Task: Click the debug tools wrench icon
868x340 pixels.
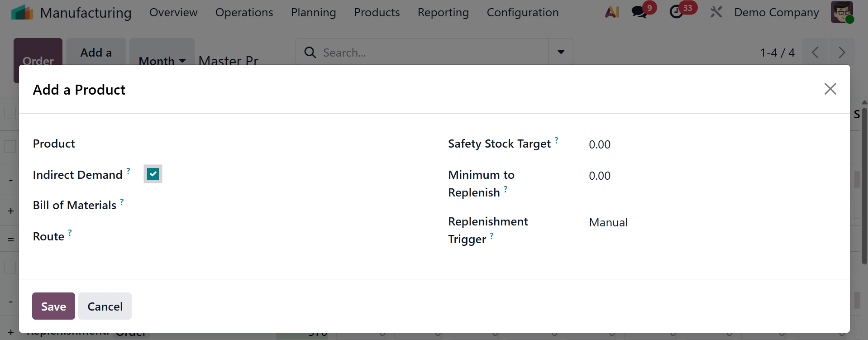Action: (716, 12)
